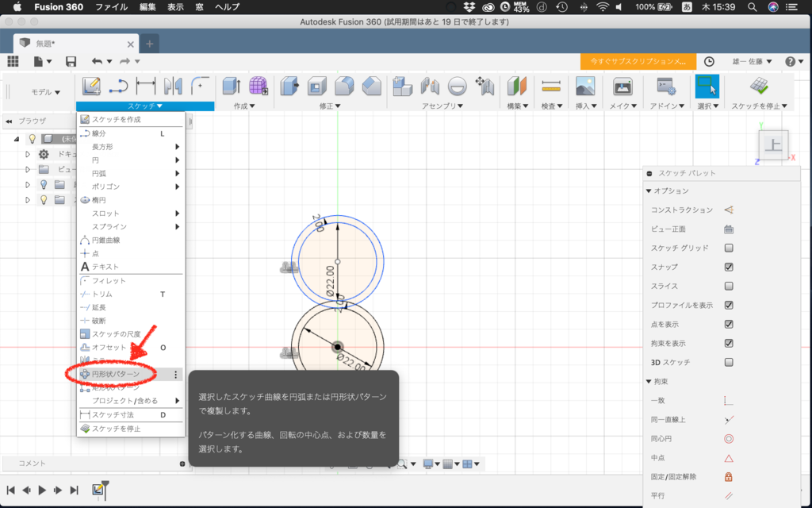Open the Modify (修正) dropdown menu
The height and width of the screenshot is (508, 812).
coord(329,106)
